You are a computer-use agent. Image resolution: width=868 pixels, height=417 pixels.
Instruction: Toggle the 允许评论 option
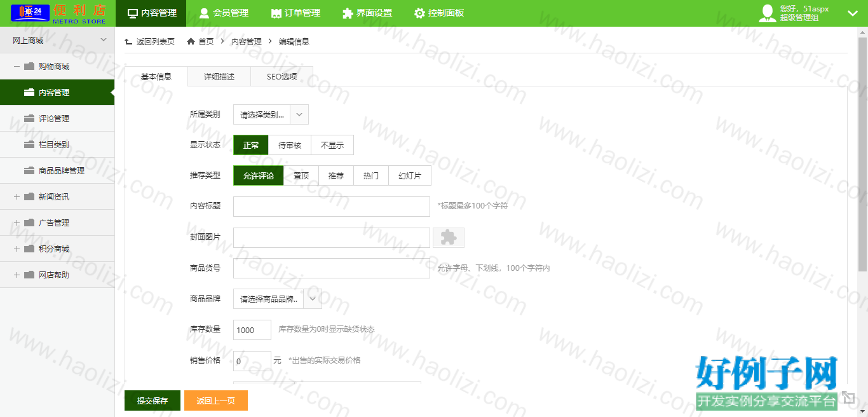point(259,175)
